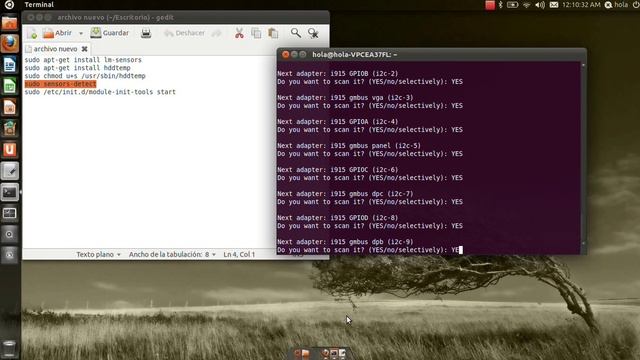Image resolution: width=640 pixels, height=360 pixels.
Task: Open Ubuntu Software Center from the launcher
Action: click(10, 129)
